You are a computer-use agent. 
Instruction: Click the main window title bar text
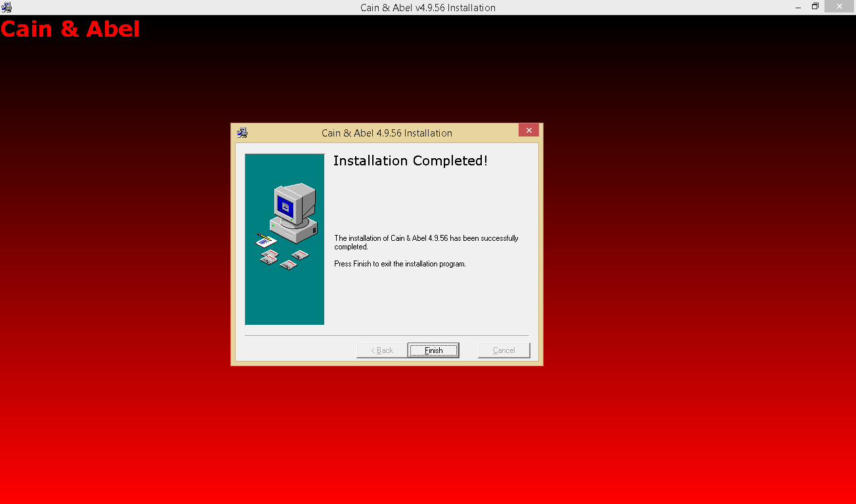[x=428, y=7]
